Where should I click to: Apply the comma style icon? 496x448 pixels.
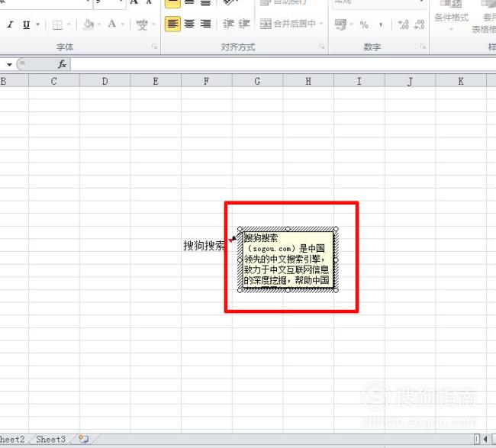(381, 24)
